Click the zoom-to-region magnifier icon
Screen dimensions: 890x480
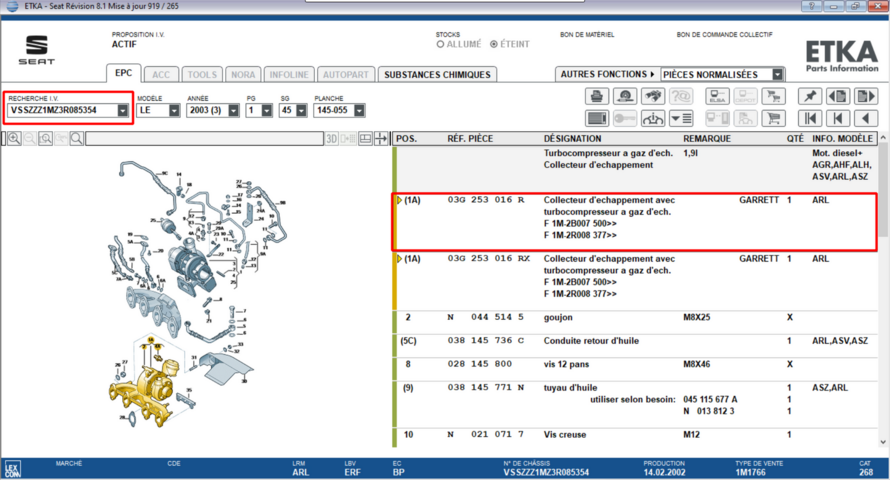[45, 138]
